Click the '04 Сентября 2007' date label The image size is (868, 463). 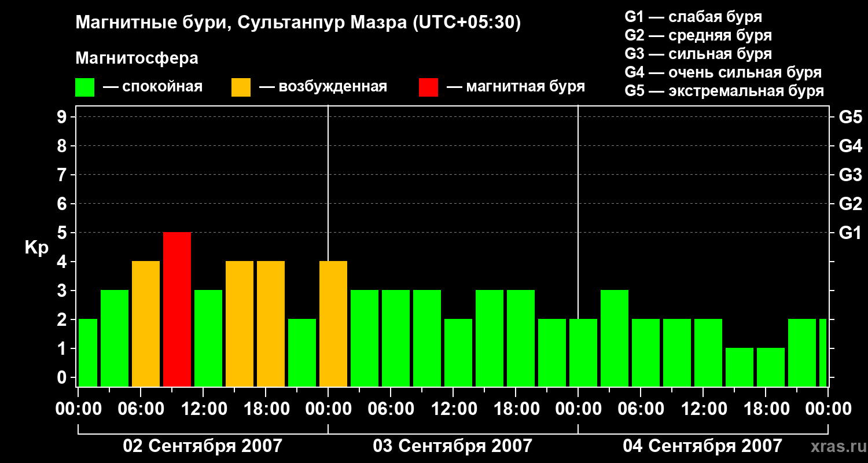point(703,446)
